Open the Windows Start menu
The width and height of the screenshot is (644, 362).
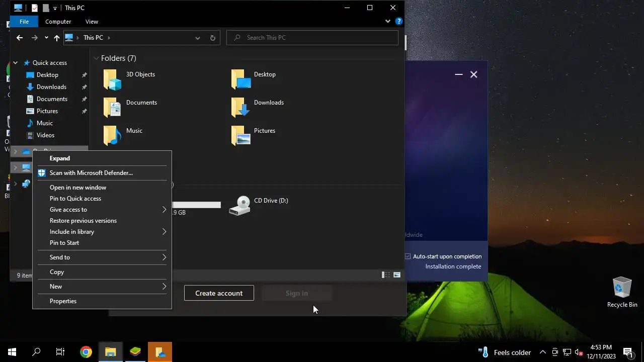tap(12, 352)
